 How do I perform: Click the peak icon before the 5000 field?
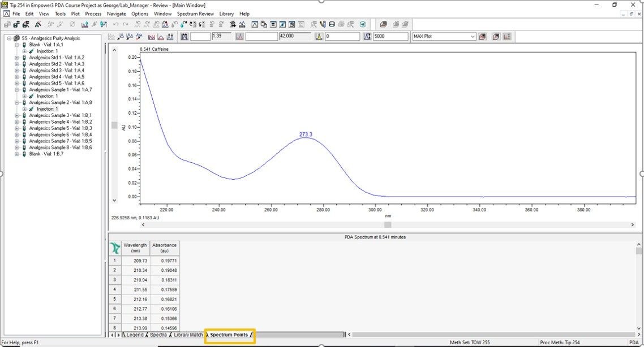[x=367, y=37]
